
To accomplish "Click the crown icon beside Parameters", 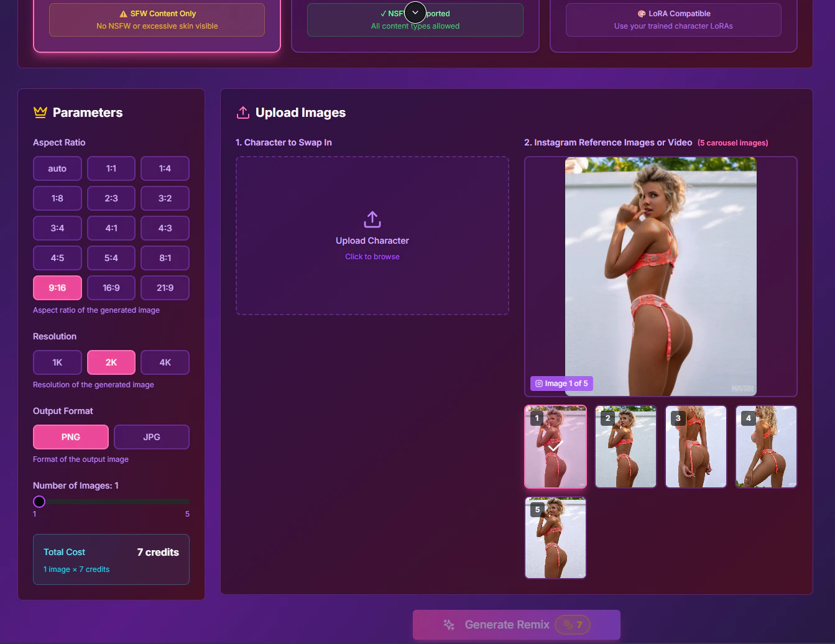I will [40, 113].
